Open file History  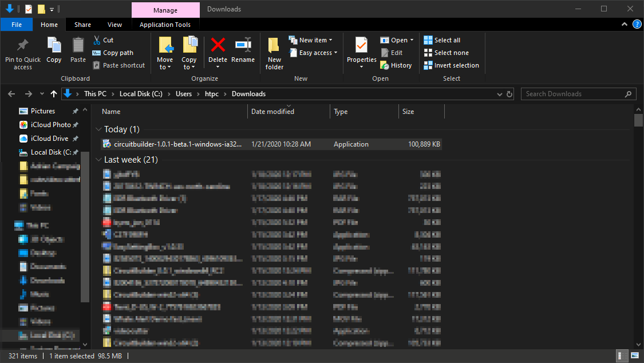(396, 65)
